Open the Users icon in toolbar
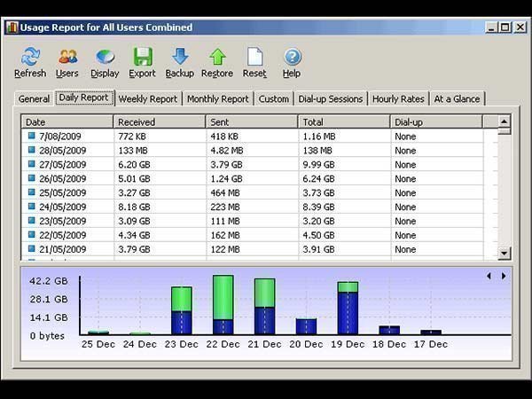532x399 pixels. (x=67, y=58)
